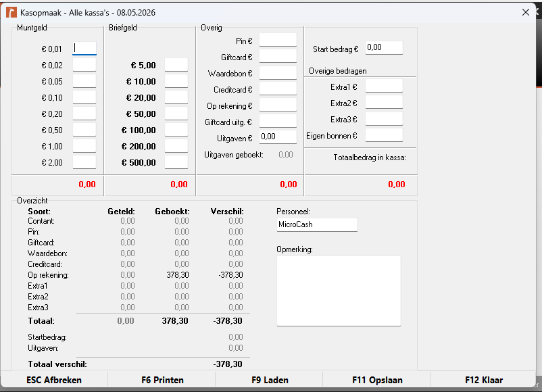Click the Eigen bonnen € field

384,134
